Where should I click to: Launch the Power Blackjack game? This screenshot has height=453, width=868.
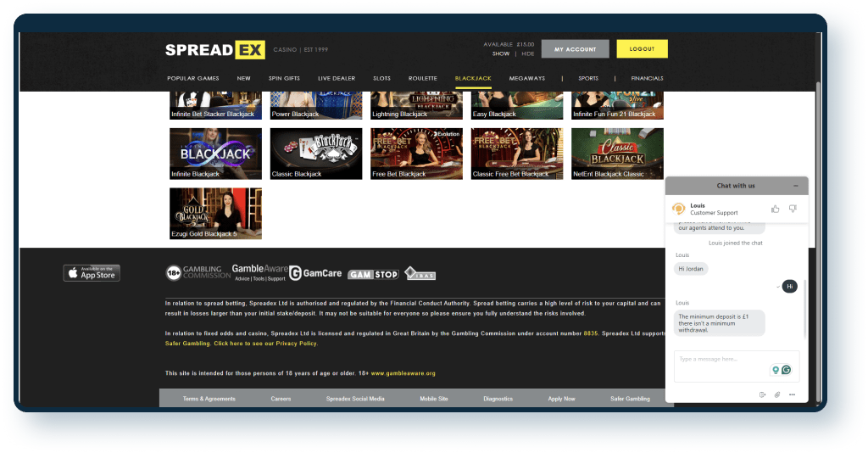click(316, 105)
